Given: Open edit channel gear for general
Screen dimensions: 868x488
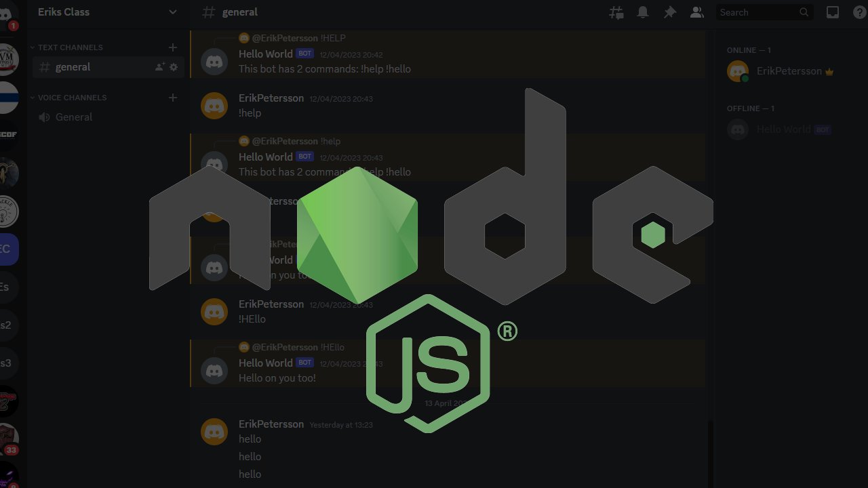Looking at the screenshot, I should 174,67.
